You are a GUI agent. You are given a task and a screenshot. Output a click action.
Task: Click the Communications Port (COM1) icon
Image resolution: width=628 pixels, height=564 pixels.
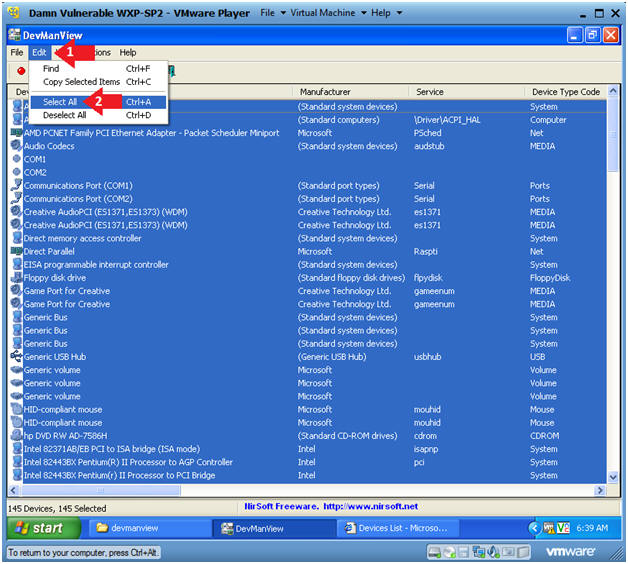point(16,185)
